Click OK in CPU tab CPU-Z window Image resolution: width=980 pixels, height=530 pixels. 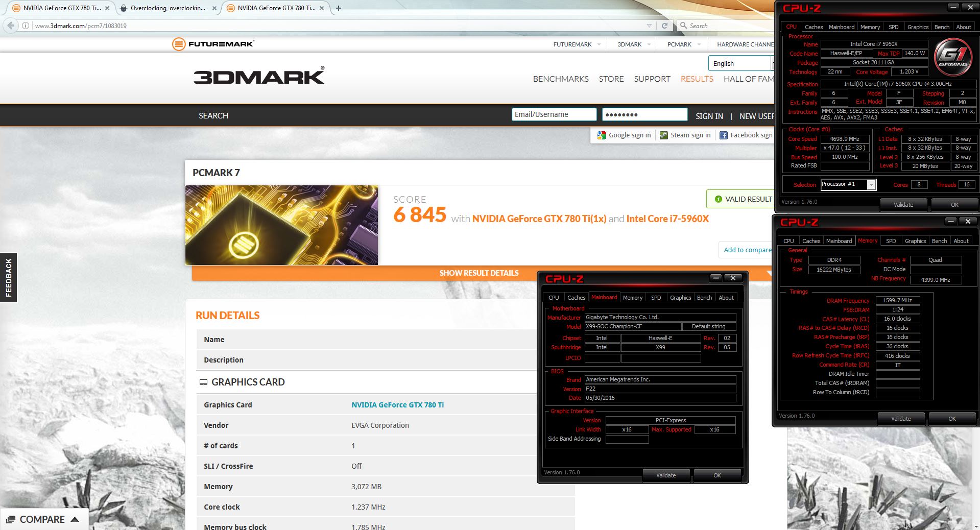click(954, 205)
